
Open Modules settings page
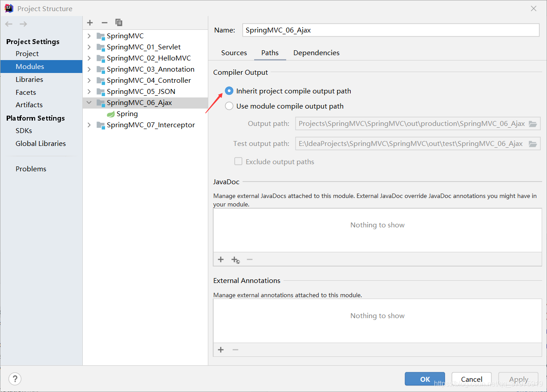coord(41,66)
